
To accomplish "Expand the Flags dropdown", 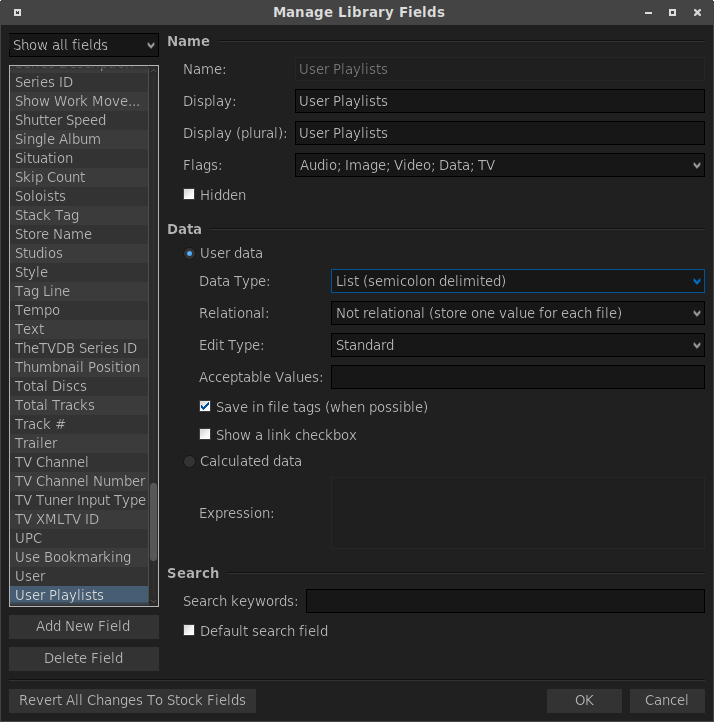I will pyautogui.click(x=500, y=165).
